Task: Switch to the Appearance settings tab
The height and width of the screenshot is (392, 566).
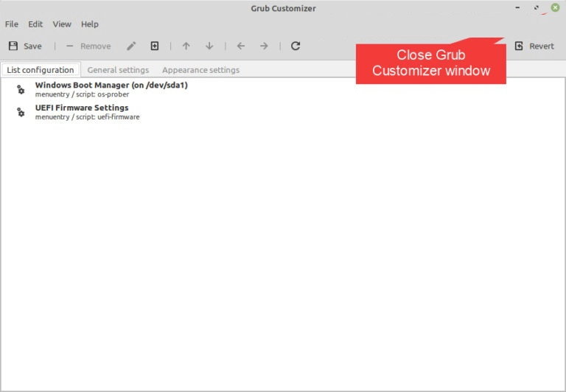Action: coord(200,70)
